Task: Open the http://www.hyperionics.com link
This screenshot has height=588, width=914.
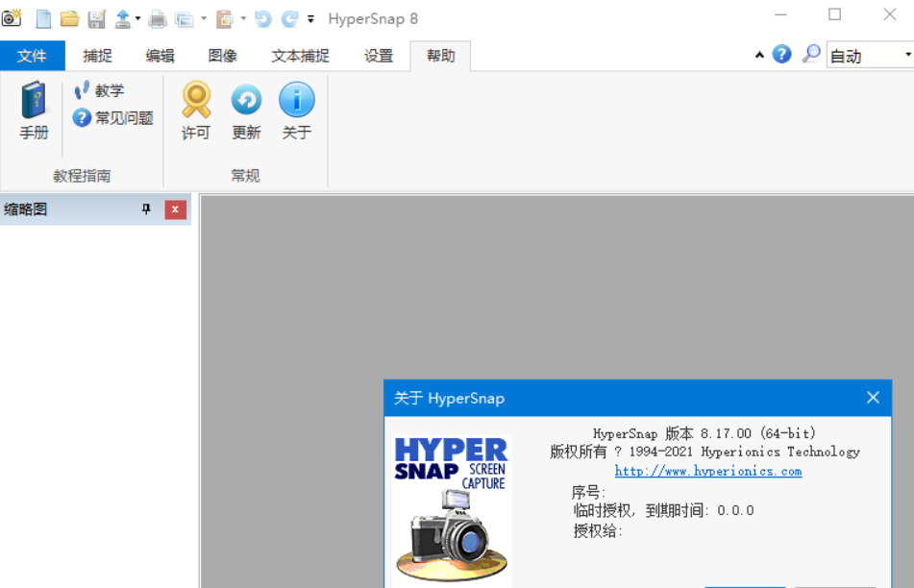Action: pos(708,471)
